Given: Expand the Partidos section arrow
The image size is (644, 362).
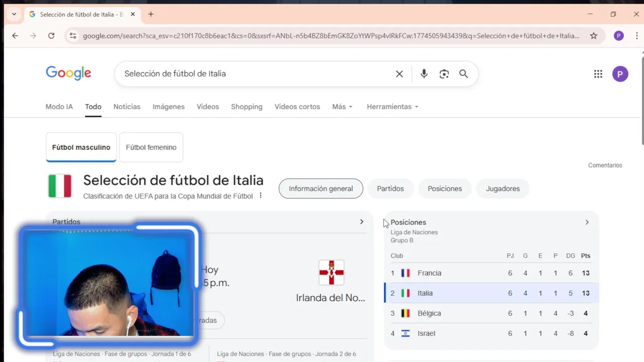Looking at the screenshot, I should pos(361,222).
